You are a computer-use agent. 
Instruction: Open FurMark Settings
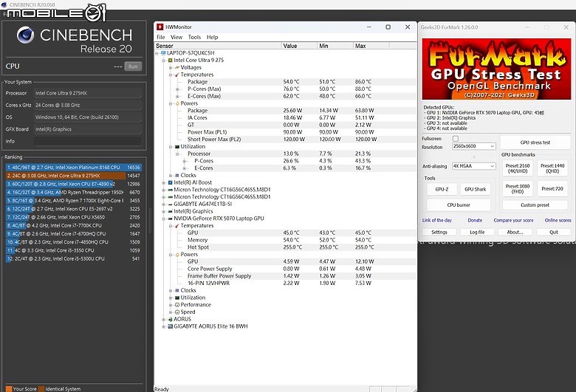[x=439, y=233]
